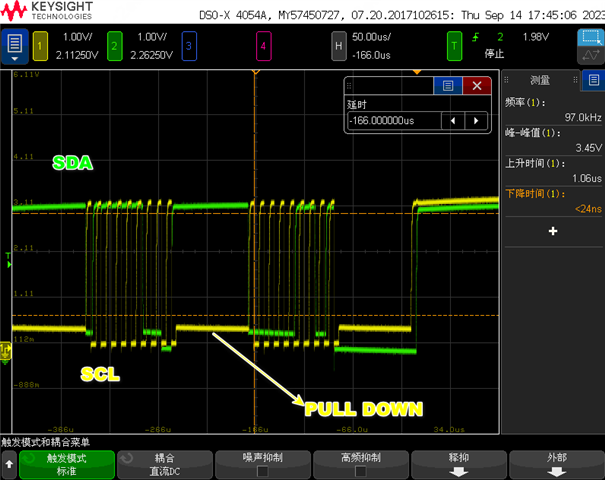The width and height of the screenshot is (605, 480).
Task: Grab the delay popup drag handle
Action: [349, 86]
